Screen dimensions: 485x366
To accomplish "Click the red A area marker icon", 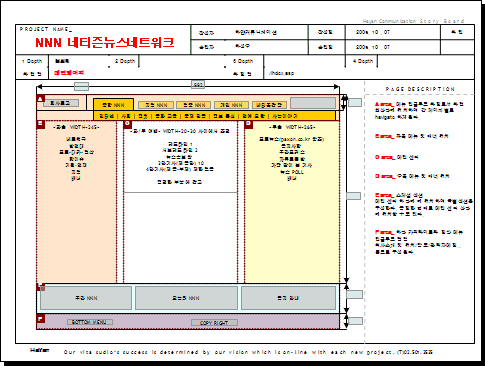I will click(x=40, y=99).
